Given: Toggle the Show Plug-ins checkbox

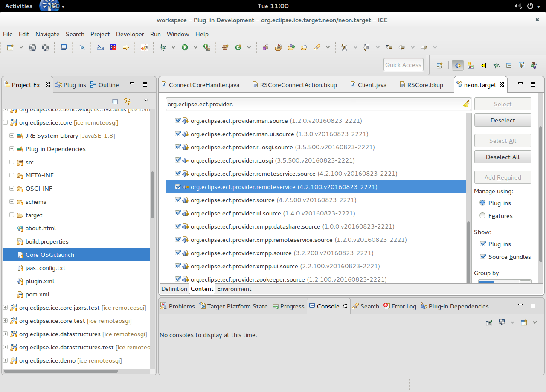Looking at the screenshot, I should coord(483,244).
